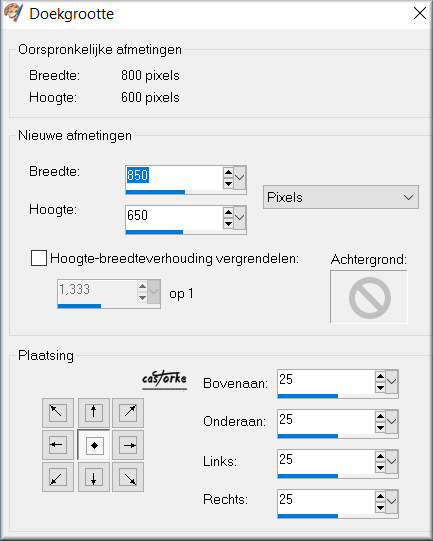Select top-right placement arrow
The width and height of the screenshot is (433, 541).
point(128,413)
